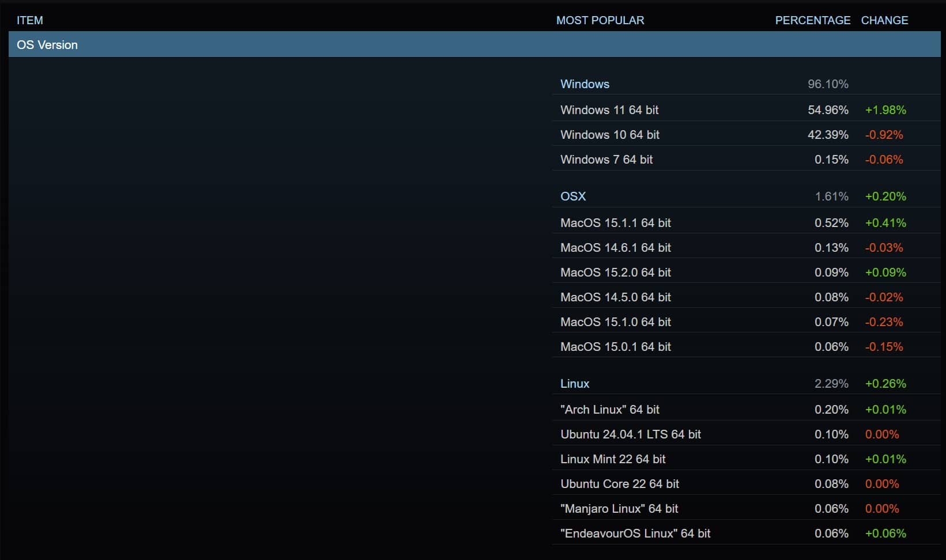
Task: Click the 1.61% OSX percentage
Action: [831, 196]
